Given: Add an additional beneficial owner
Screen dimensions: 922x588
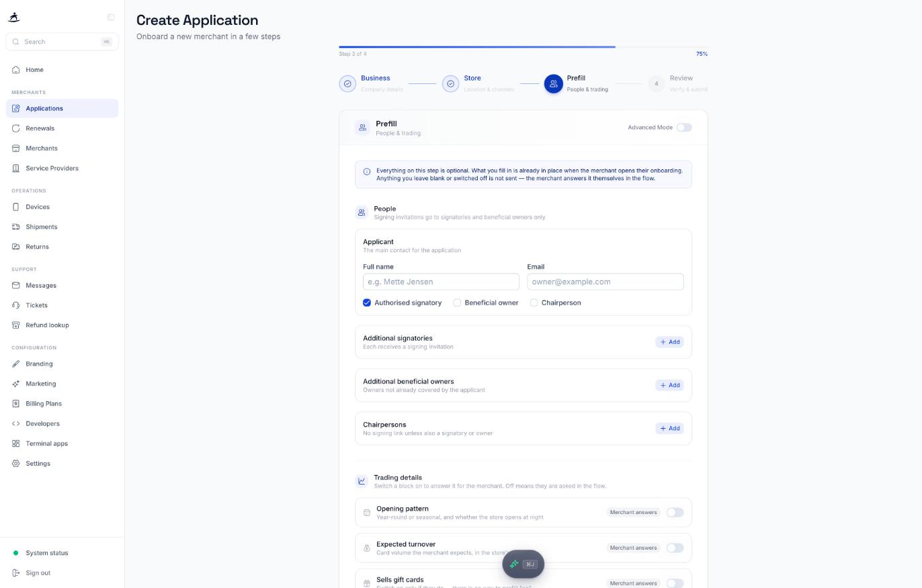Looking at the screenshot, I should pyautogui.click(x=669, y=385).
